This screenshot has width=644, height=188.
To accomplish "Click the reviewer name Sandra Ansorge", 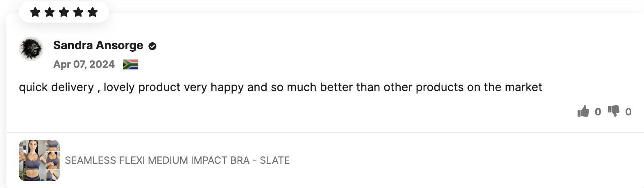I will tap(98, 46).
